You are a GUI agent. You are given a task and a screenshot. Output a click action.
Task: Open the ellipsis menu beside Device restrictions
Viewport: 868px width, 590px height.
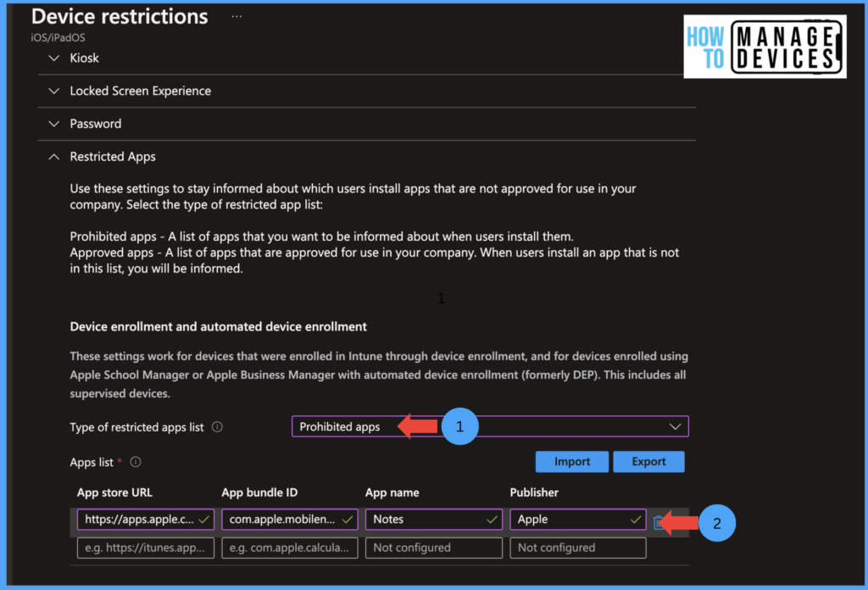[236, 17]
